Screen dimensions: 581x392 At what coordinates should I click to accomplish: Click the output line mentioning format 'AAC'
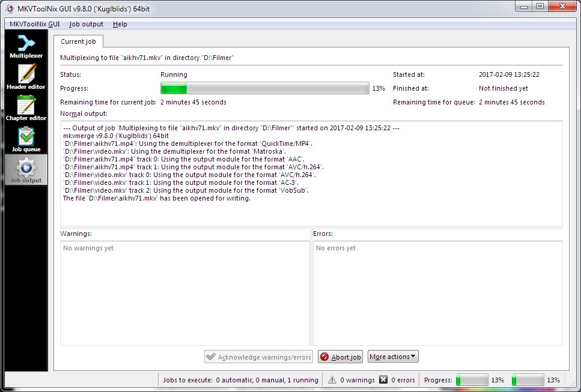point(184,159)
